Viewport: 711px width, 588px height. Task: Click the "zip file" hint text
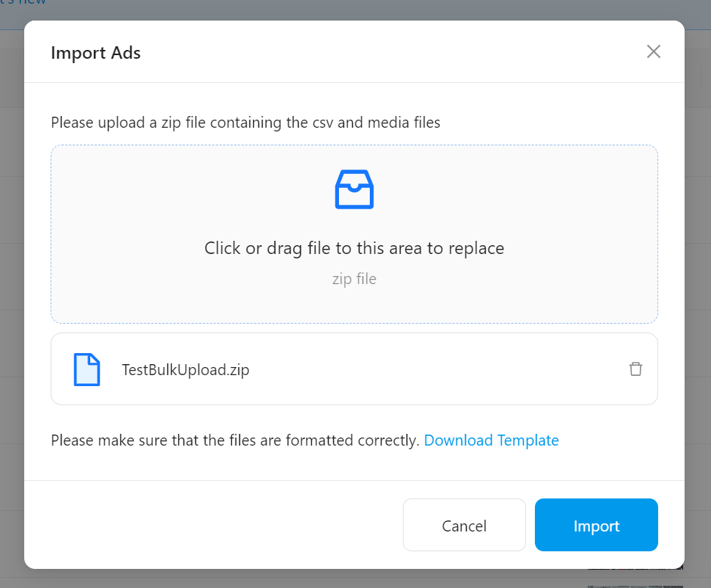pyautogui.click(x=354, y=279)
